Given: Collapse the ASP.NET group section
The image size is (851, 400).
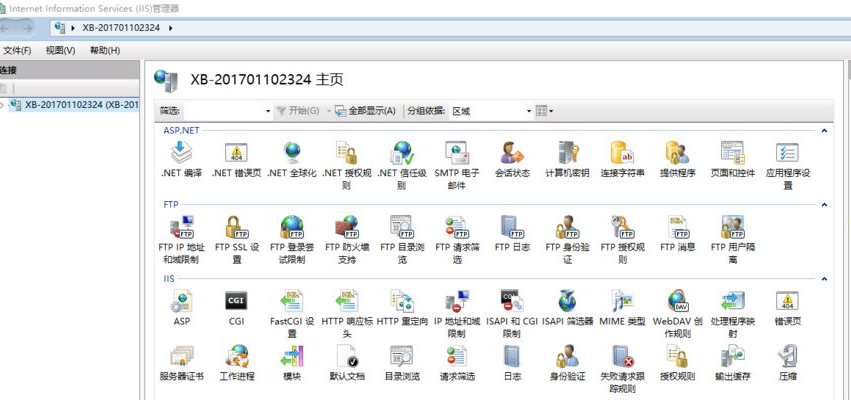Looking at the screenshot, I should [x=824, y=131].
